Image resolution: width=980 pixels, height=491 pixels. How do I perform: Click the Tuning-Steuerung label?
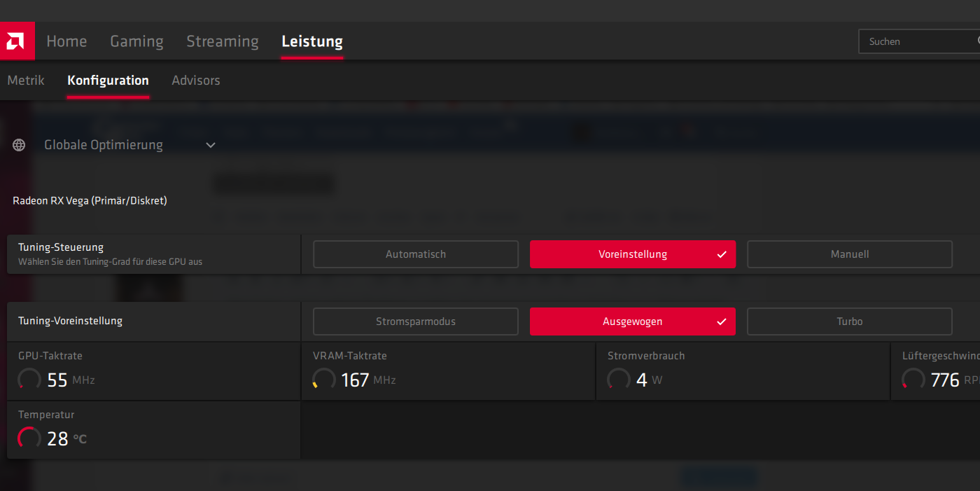coord(61,247)
